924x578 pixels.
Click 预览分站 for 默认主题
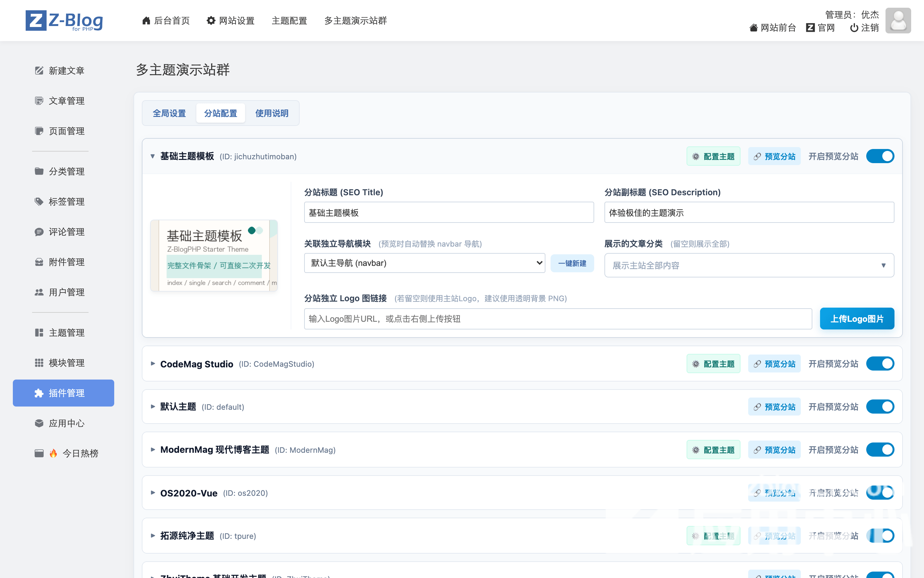tap(774, 407)
